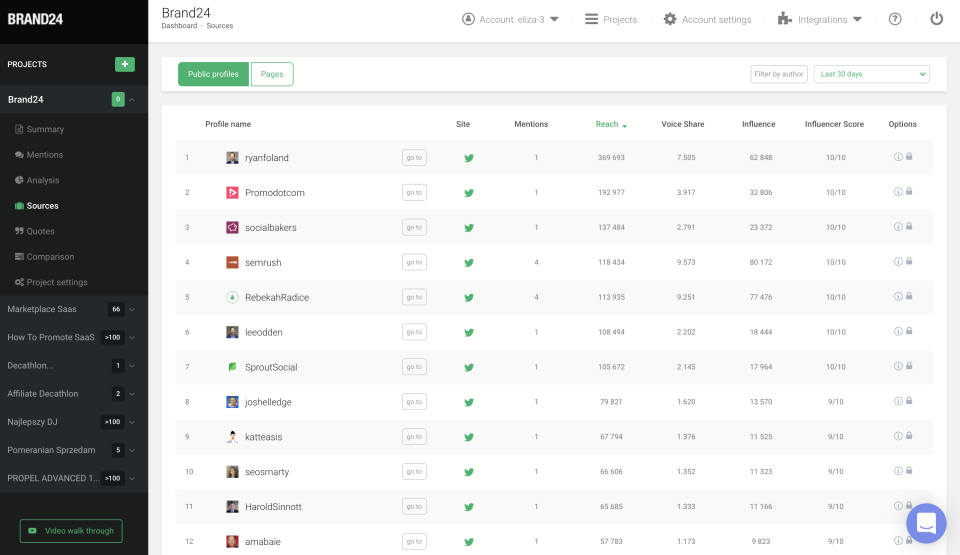Expand the Najlepszy DJ project
The height and width of the screenshot is (555, 960).
coord(132,422)
